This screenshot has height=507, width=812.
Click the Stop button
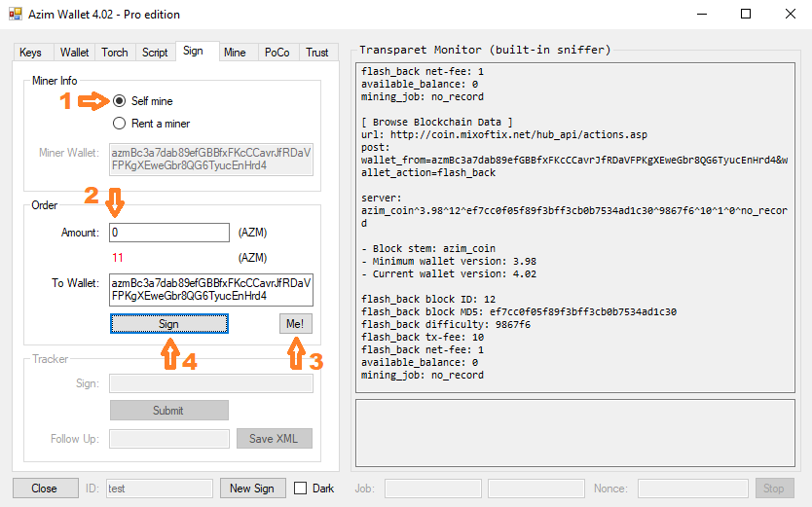click(x=774, y=488)
